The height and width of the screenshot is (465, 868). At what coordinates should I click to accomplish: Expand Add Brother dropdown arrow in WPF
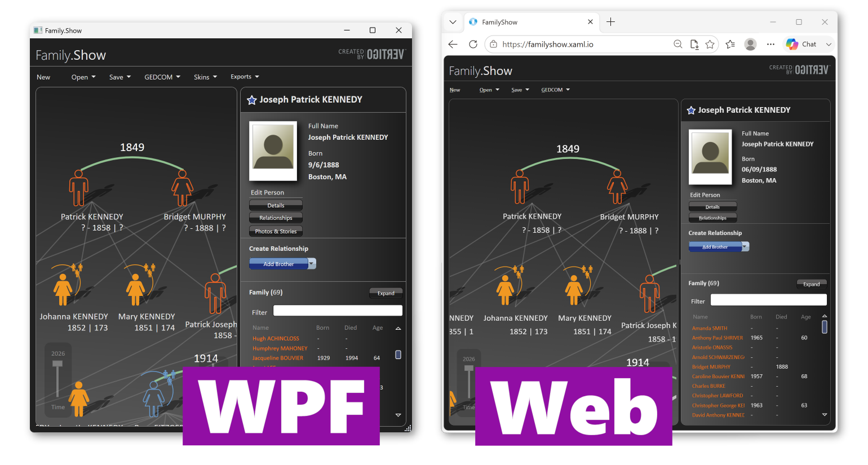click(x=312, y=263)
